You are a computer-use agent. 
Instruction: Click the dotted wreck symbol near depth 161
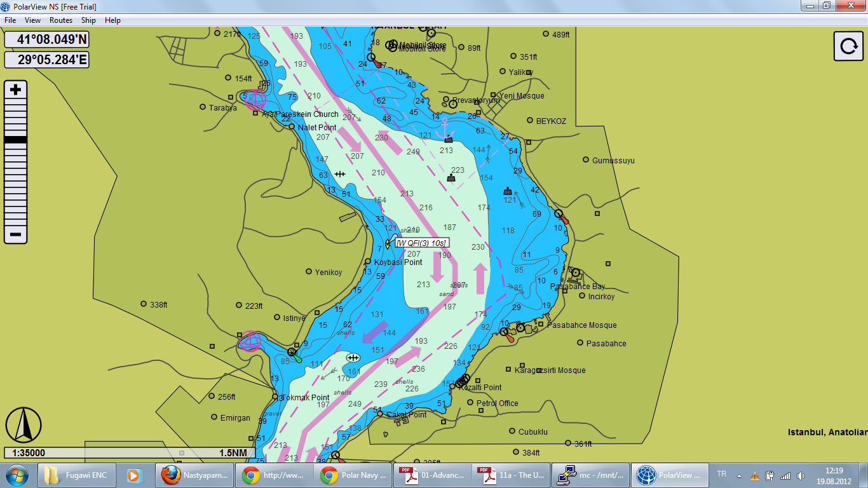point(353,358)
